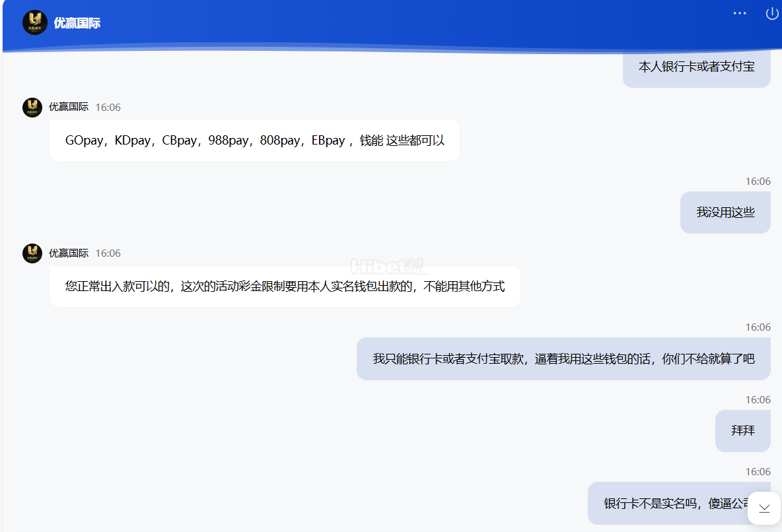Jump to latest message with down-chevron button

[x=764, y=508]
